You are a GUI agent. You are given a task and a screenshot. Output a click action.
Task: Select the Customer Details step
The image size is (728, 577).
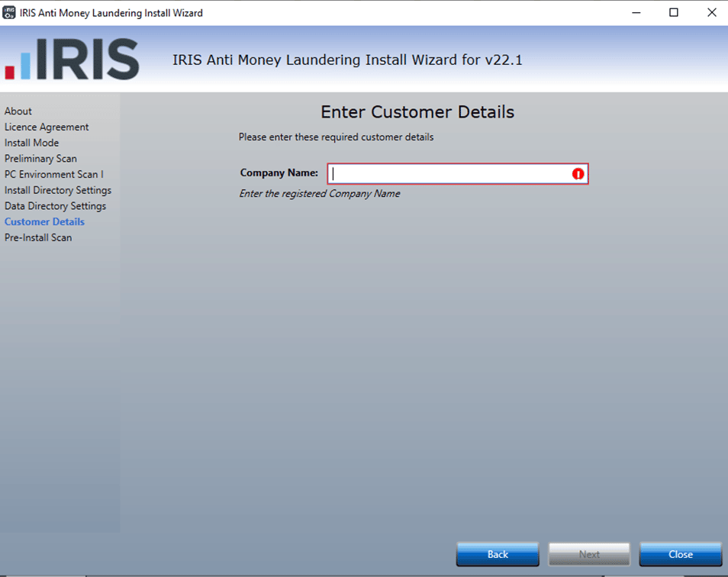pos(44,221)
